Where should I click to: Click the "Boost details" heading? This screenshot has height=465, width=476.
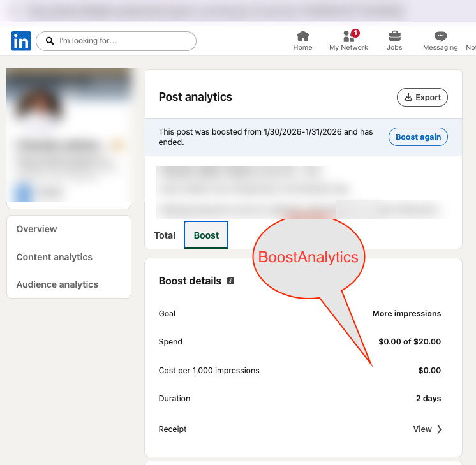click(190, 281)
